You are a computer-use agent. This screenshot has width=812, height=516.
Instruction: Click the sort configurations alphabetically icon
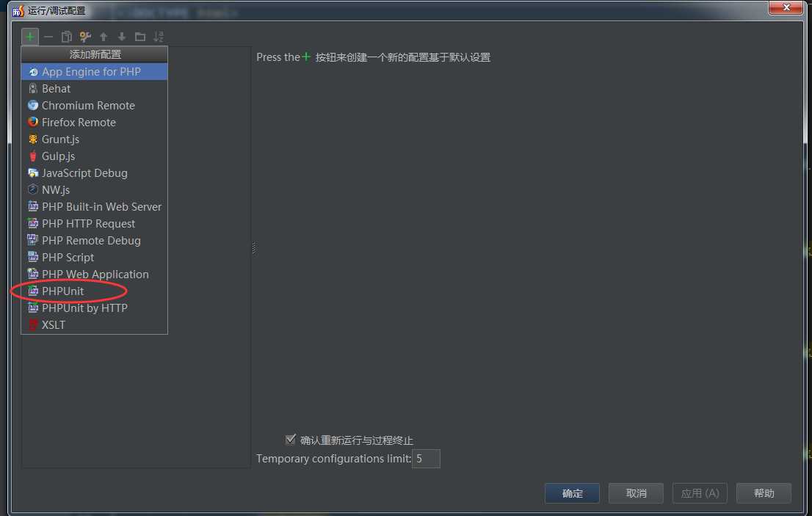[159, 37]
